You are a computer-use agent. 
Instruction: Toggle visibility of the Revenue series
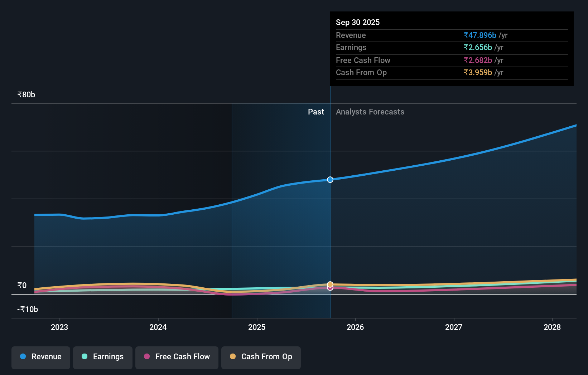tap(40, 357)
